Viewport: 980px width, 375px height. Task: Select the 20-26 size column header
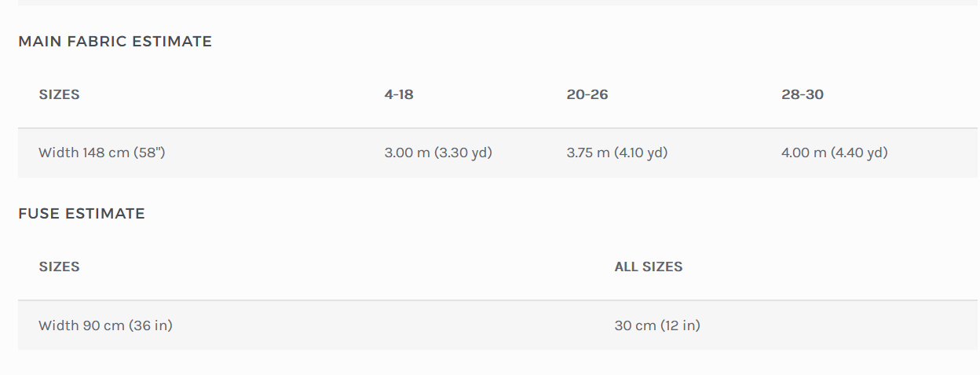click(x=587, y=95)
